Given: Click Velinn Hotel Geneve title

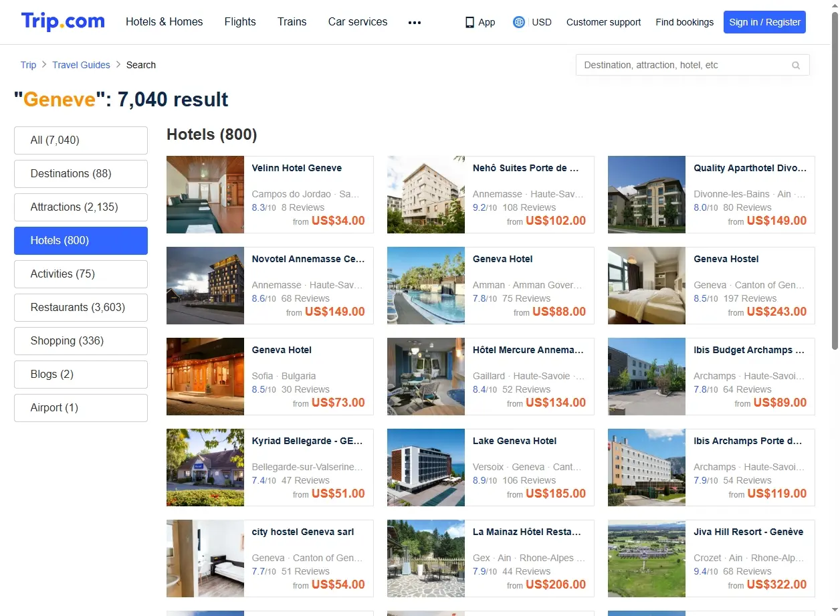Looking at the screenshot, I should pyautogui.click(x=297, y=168).
